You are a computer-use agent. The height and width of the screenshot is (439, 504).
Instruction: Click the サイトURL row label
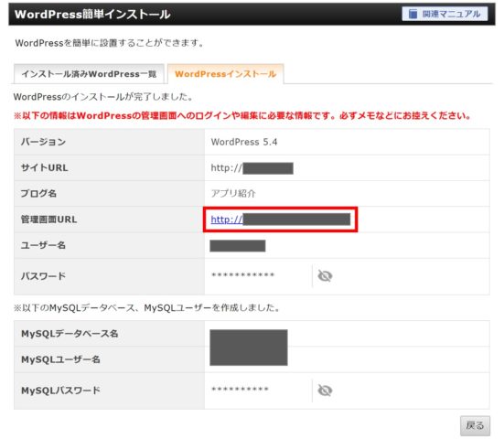click(44, 167)
